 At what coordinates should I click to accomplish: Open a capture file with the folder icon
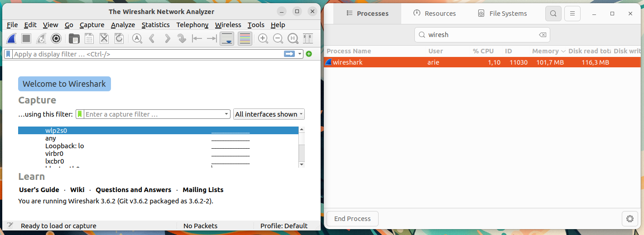[x=74, y=38]
